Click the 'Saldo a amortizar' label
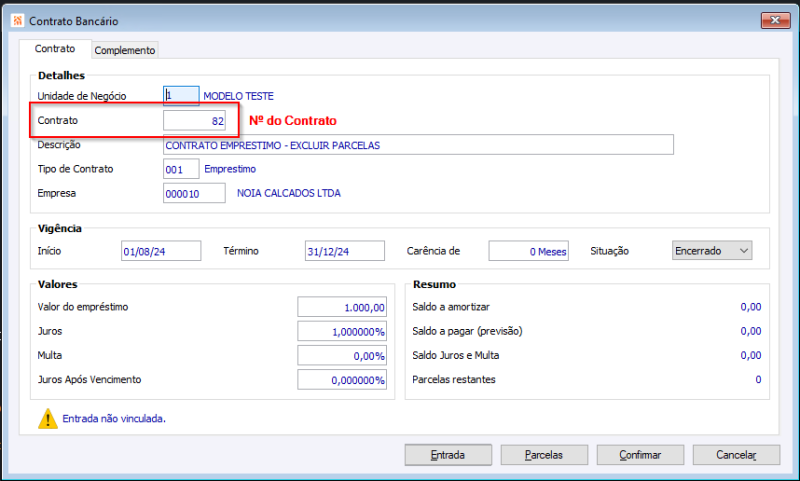Image resolution: width=800 pixels, height=481 pixels. 451,307
